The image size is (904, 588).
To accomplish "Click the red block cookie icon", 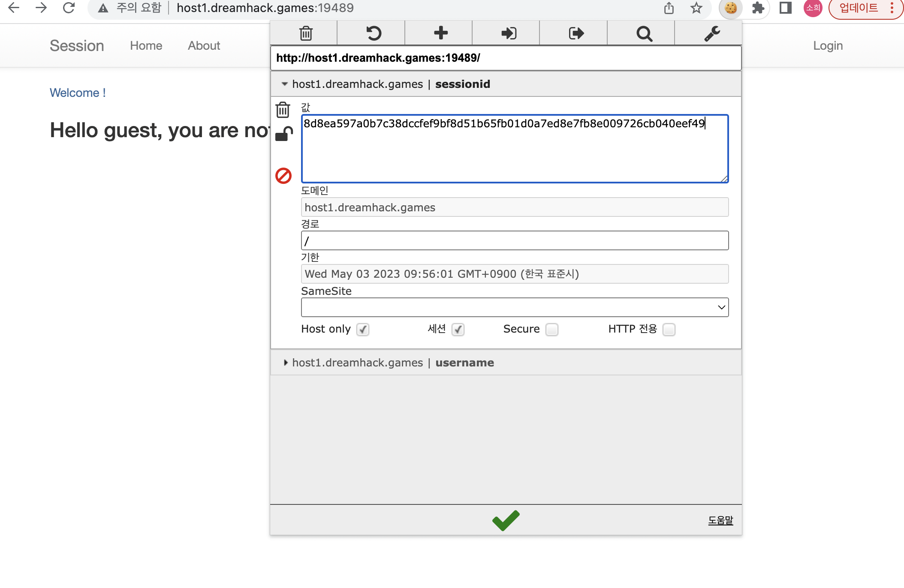I will pyautogui.click(x=283, y=175).
